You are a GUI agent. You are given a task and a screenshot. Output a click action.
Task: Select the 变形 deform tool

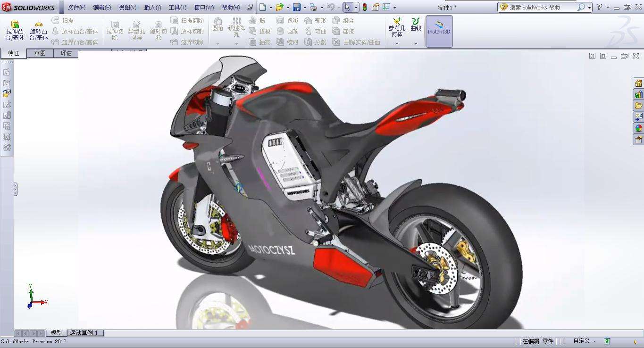click(x=315, y=21)
